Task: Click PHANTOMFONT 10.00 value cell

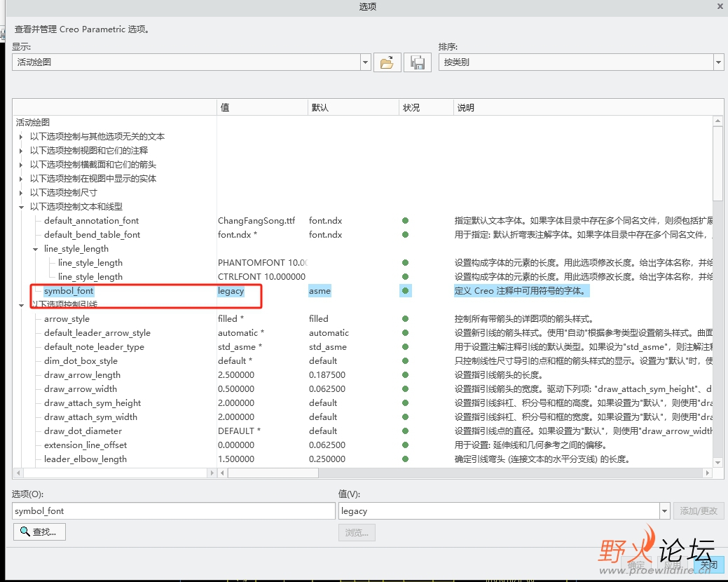Action: click(262, 262)
